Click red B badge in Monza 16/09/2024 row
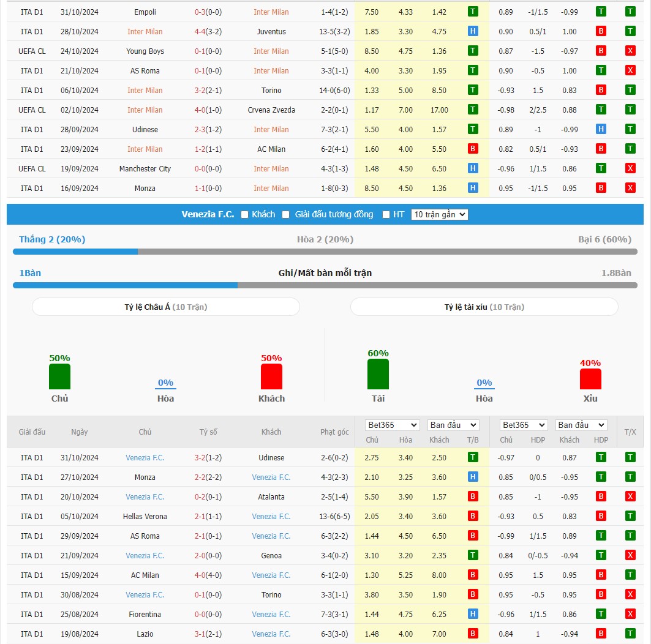Screen dimensions: 651x644 tap(600, 187)
